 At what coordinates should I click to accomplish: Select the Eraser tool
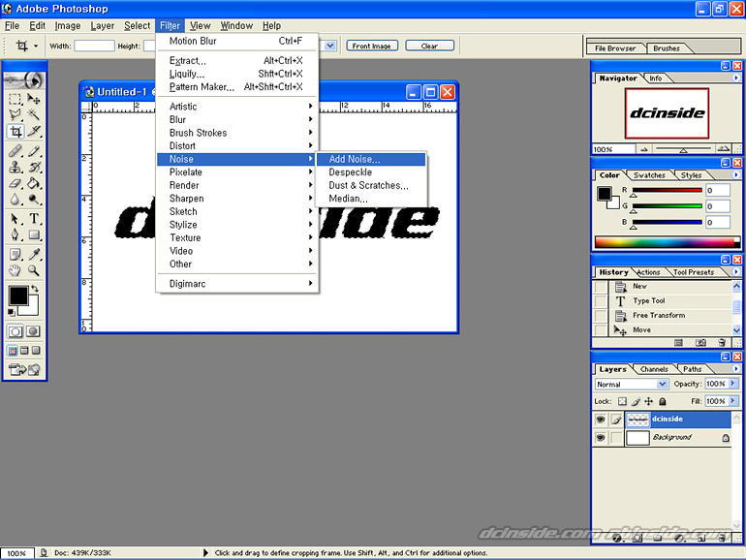point(15,183)
